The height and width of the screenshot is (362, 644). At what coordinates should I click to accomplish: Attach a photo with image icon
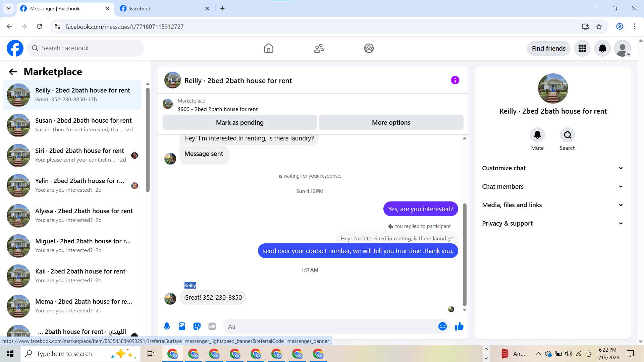point(182,326)
